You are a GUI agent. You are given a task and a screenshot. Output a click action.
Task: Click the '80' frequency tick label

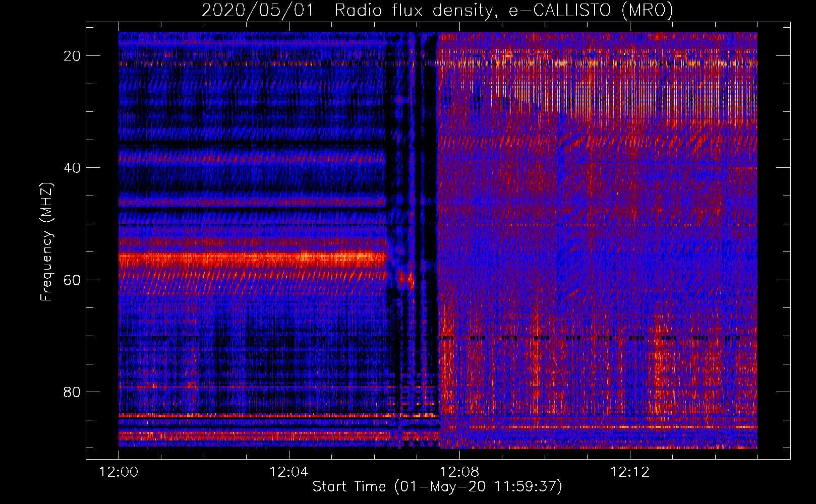point(73,392)
